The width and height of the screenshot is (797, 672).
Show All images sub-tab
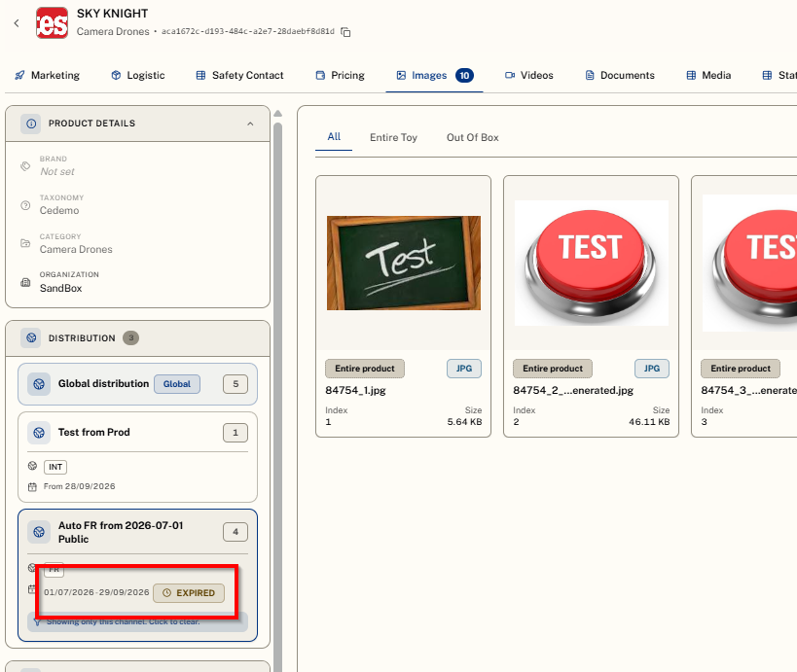coord(334,136)
